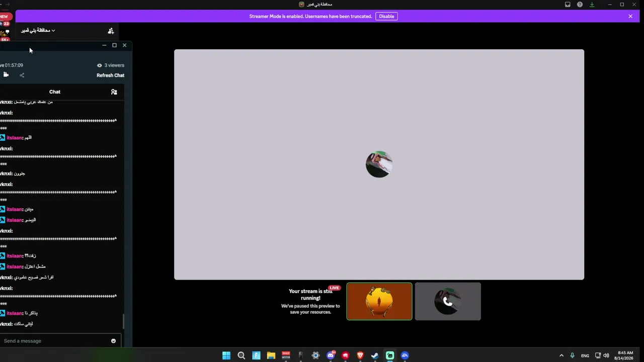The height and width of the screenshot is (362, 644).
Task: Click the viewers eye icon
Action: [x=99, y=65]
